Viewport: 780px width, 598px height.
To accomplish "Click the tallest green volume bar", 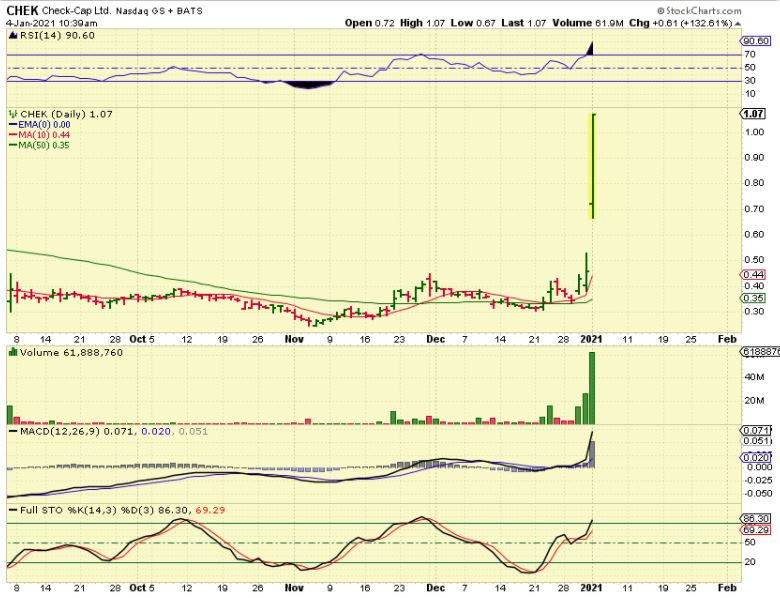I will pos(592,387).
